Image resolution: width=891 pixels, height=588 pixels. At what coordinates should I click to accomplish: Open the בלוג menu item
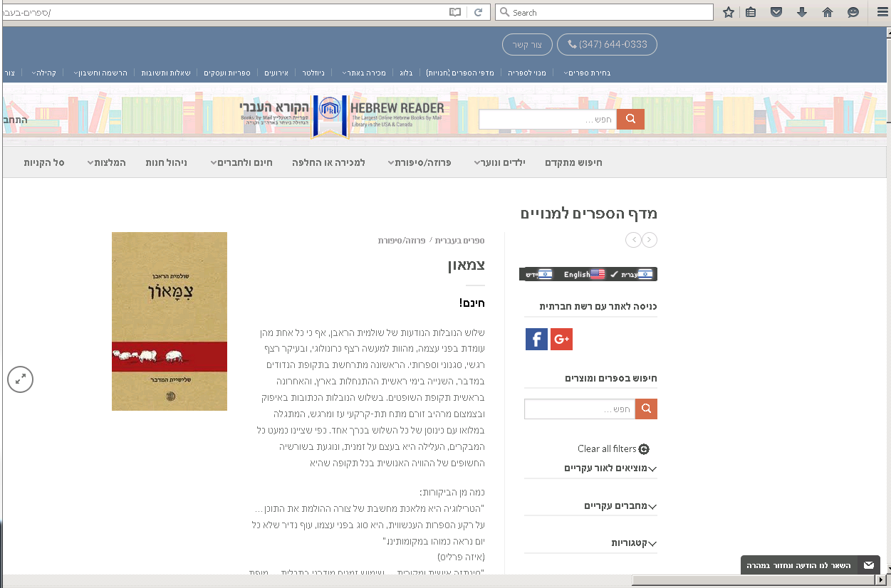[406, 73]
